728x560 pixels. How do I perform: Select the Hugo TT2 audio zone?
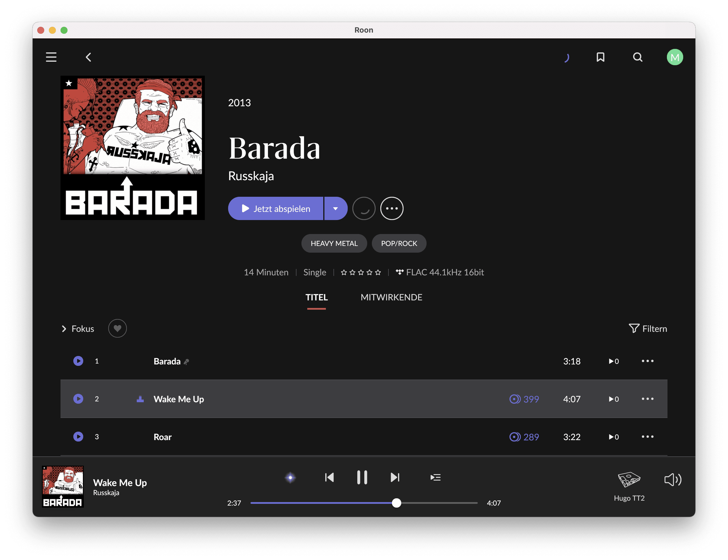pyautogui.click(x=629, y=485)
